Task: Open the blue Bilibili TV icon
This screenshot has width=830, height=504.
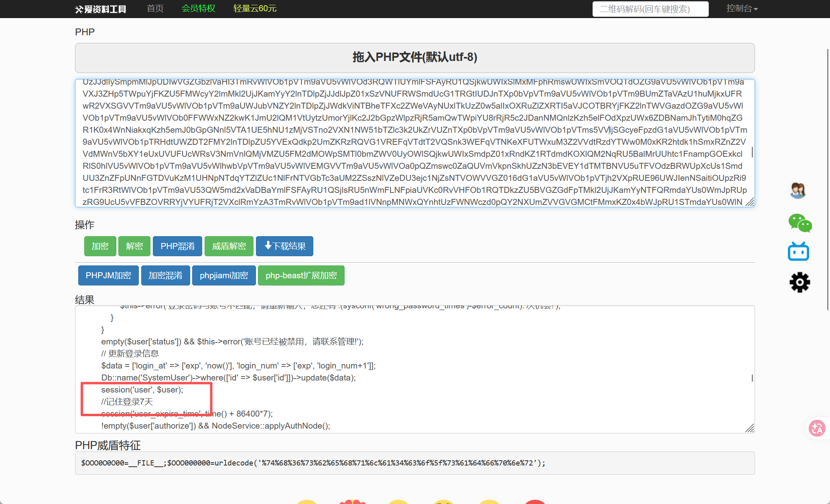Action: coord(798,252)
